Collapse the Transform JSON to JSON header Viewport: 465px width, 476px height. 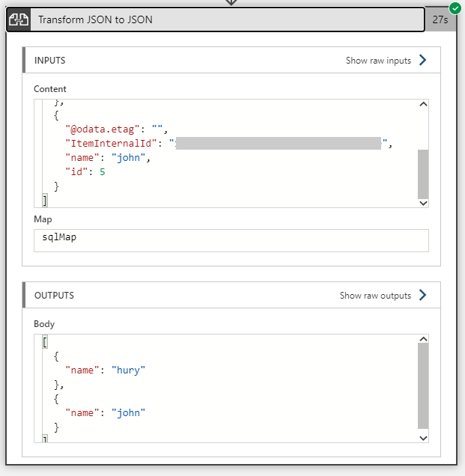click(225, 19)
